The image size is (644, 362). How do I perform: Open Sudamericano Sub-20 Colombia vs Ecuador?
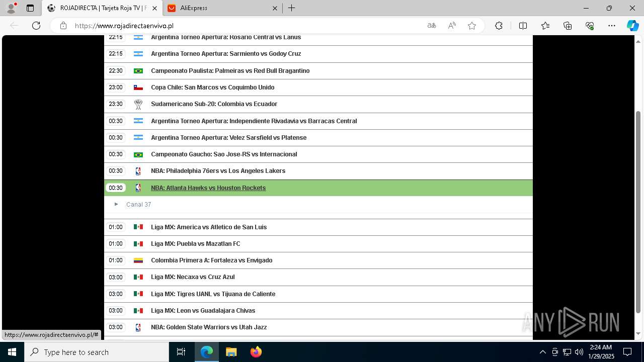214,104
